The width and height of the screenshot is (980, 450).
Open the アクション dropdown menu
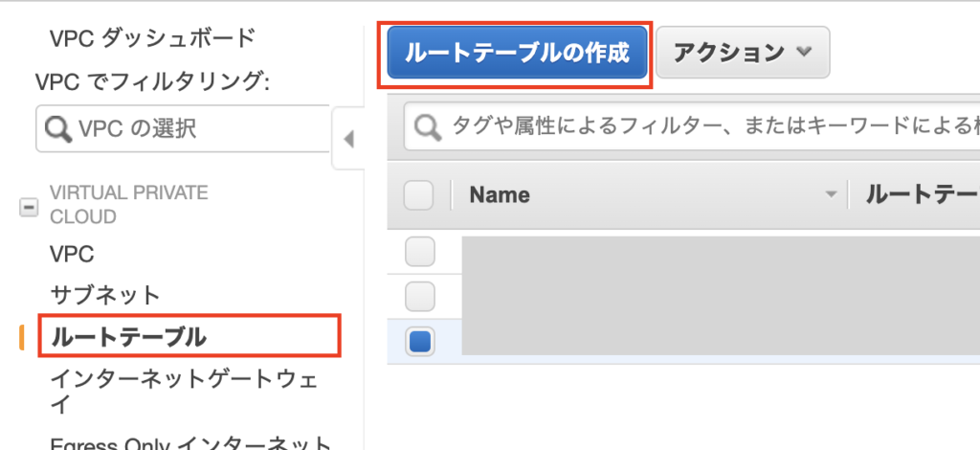(743, 53)
